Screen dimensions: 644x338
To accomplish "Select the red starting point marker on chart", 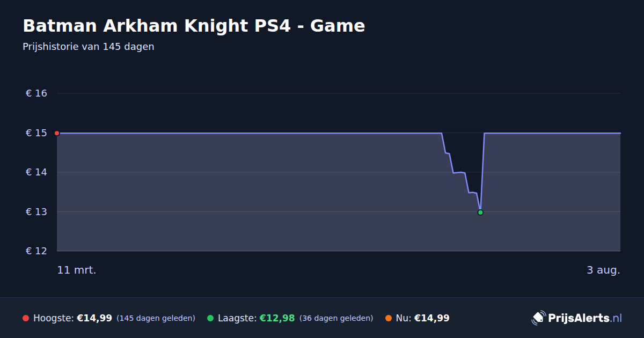I will point(57,133).
